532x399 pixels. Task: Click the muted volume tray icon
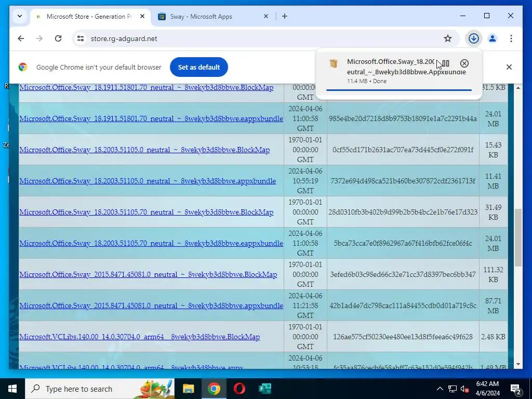[464, 389]
